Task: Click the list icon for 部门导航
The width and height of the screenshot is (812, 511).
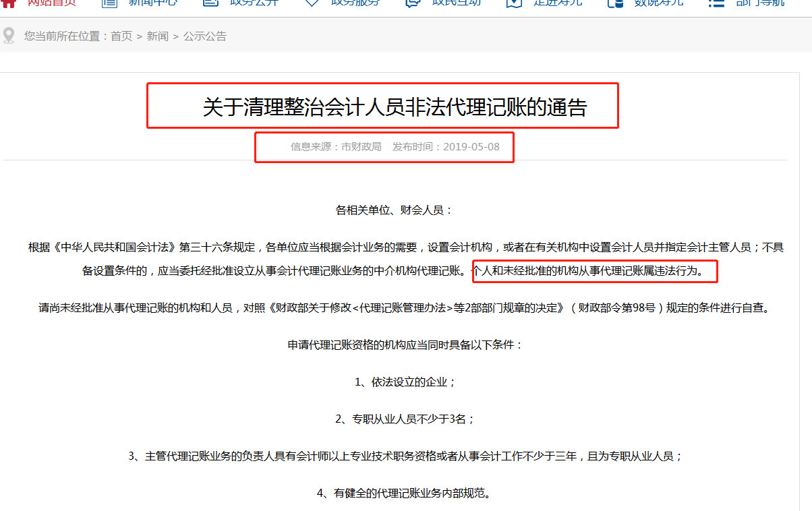Action: 716,3
